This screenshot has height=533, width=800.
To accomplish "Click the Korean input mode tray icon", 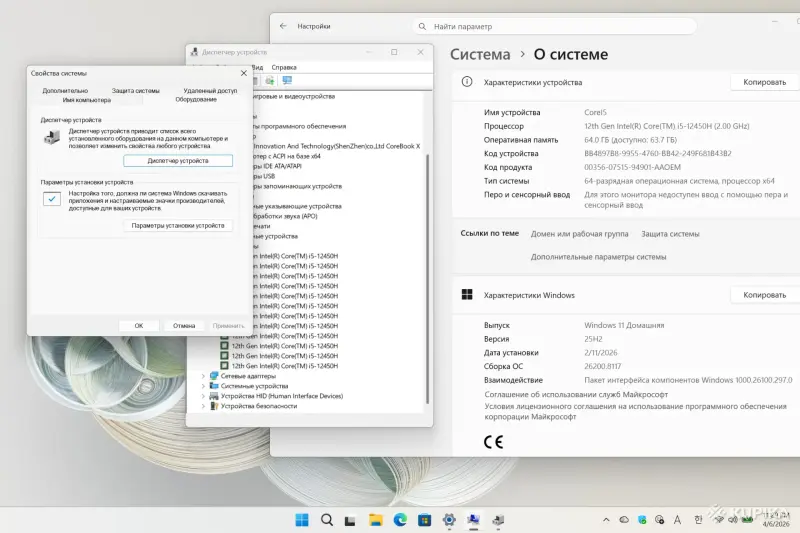I will tap(698, 520).
